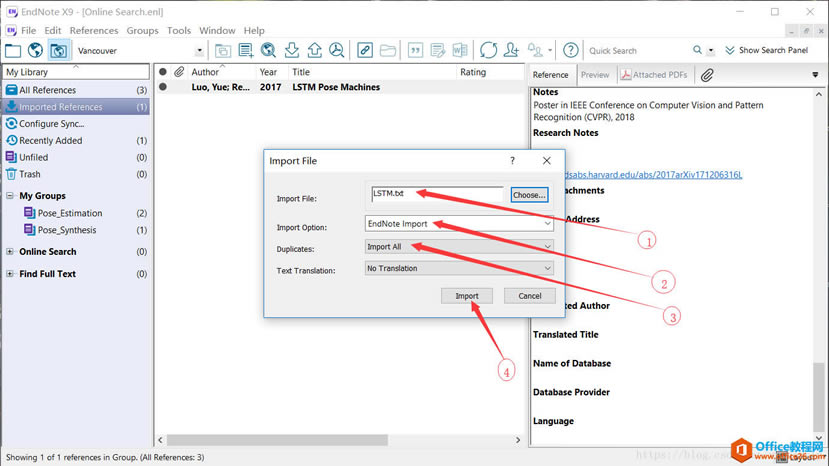Click in the Quick Search field

pyautogui.click(x=639, y=51)
